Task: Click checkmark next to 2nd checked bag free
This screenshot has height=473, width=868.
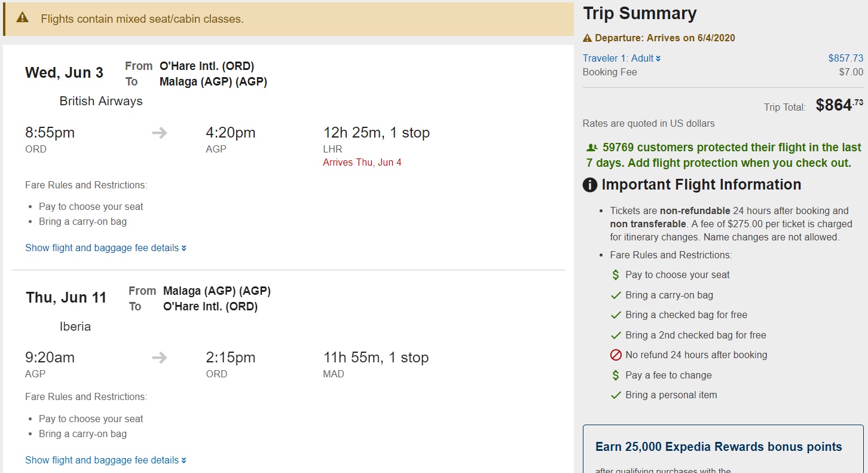Action: coord(616,335)
